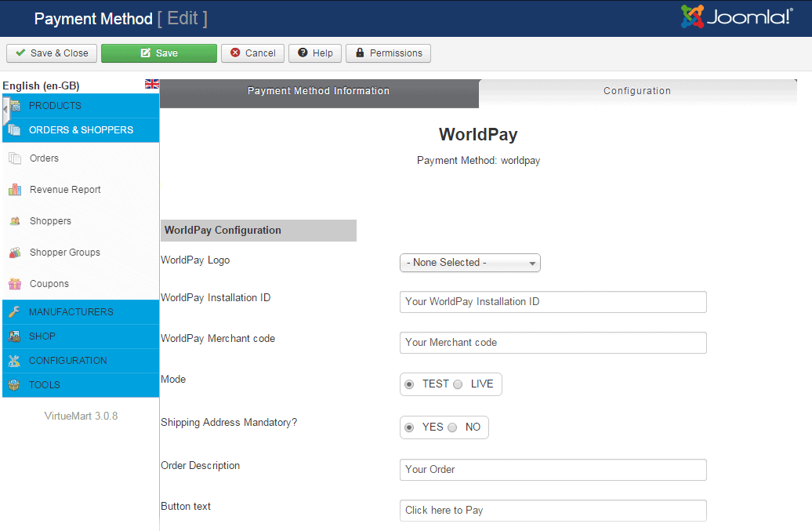
Task: Click the Revenue Report bar chart icon
Action: pos(15,190)
